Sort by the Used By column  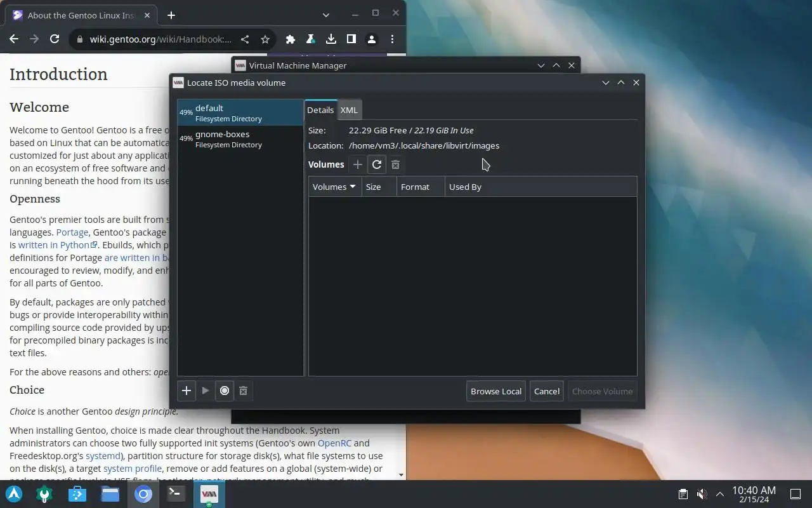coord(540,187)
